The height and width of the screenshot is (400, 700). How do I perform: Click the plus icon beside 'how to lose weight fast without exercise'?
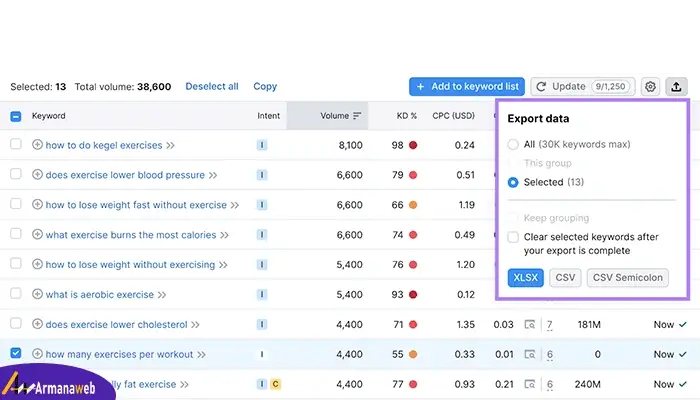(38, 204)
